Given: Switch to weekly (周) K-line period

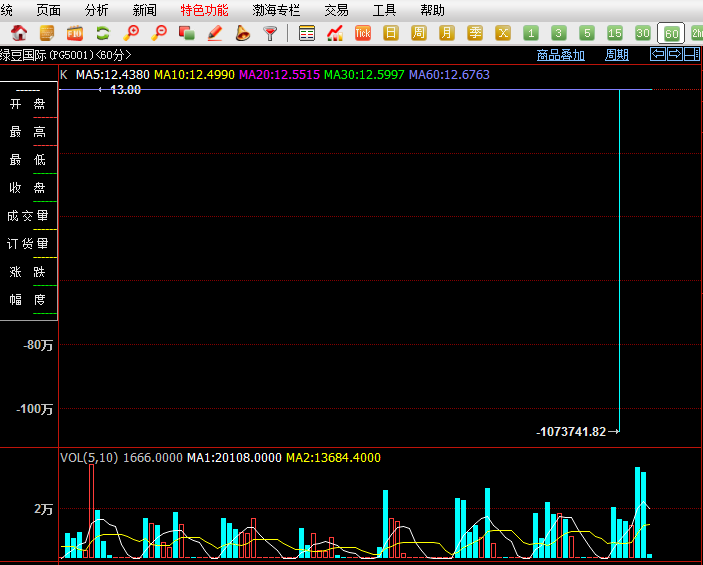Looking at the screenshot, I should [419, 33].
